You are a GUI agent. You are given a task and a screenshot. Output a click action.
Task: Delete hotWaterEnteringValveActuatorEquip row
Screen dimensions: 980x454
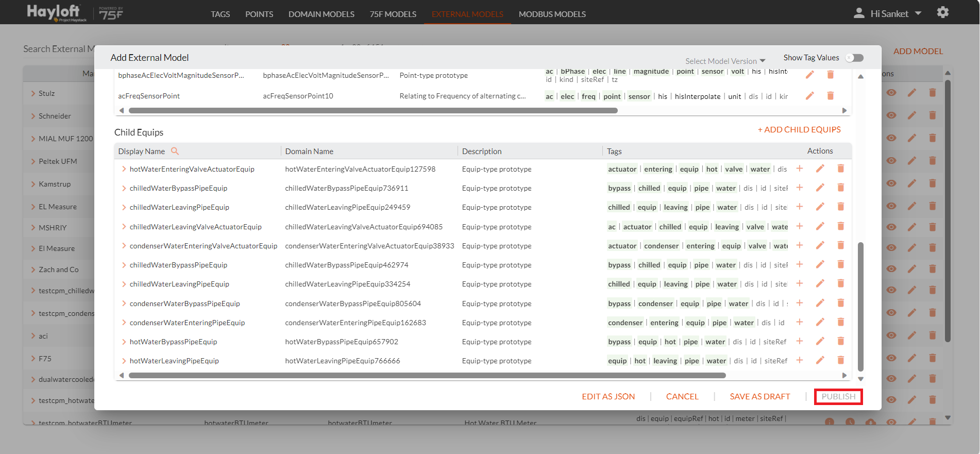[841, 169]
